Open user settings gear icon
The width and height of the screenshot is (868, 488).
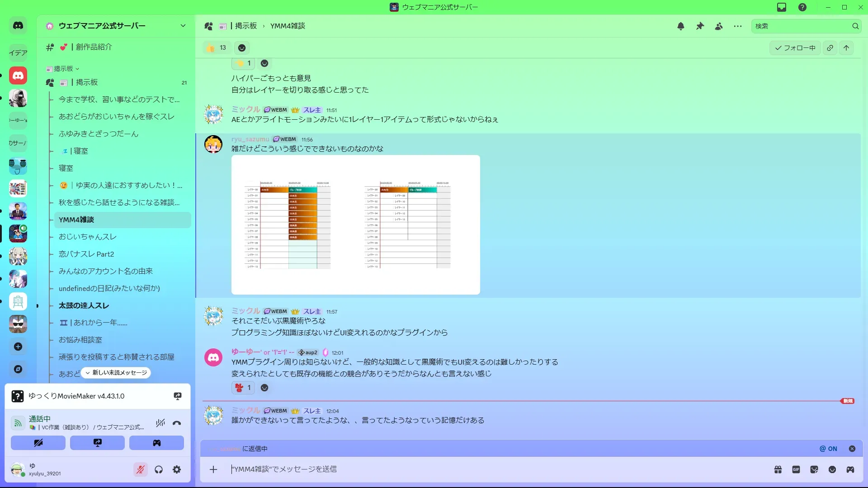click(177, 469)
